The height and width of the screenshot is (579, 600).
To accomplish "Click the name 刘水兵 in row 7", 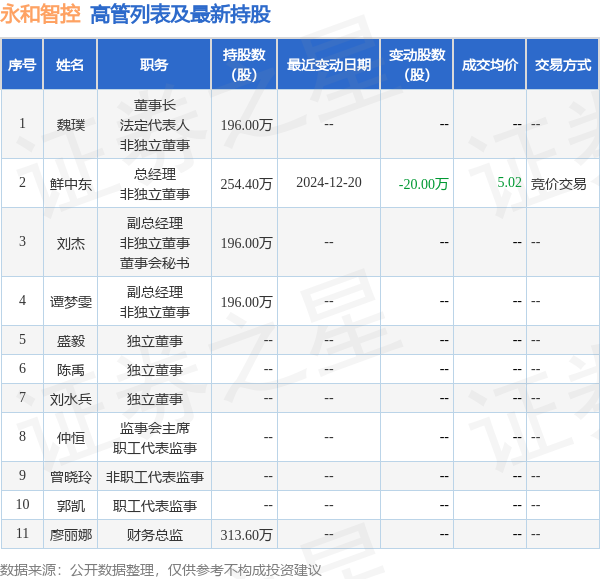I will (x=71, y=399).
